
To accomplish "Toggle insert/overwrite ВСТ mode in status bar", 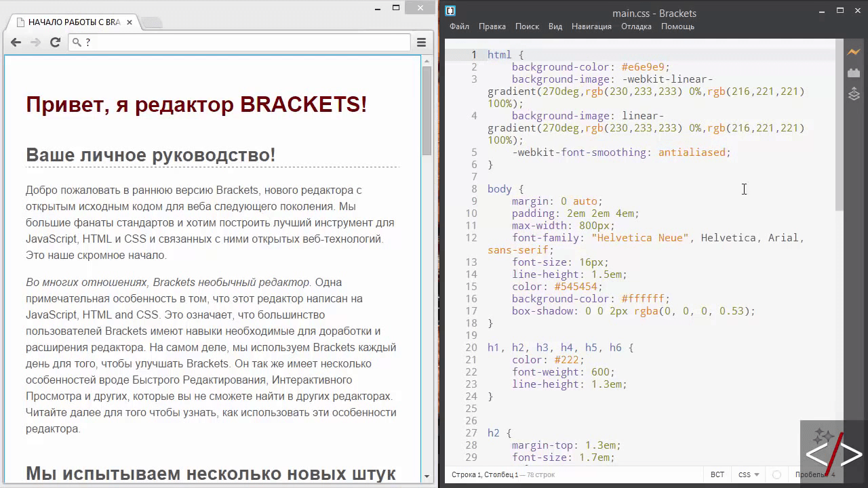I will (717, 474).
